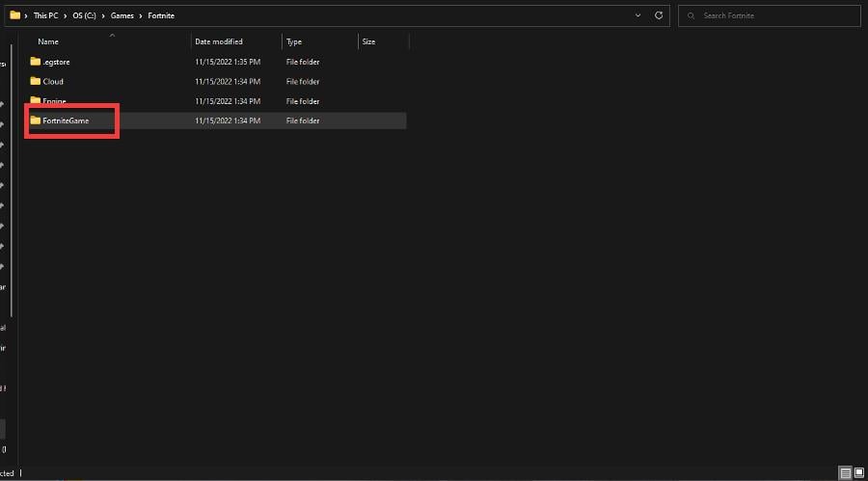Click Fortnite in breadcrumb path
Viewport: 868px width, 481px height.
pyautogui.click(x=161, y=15)
